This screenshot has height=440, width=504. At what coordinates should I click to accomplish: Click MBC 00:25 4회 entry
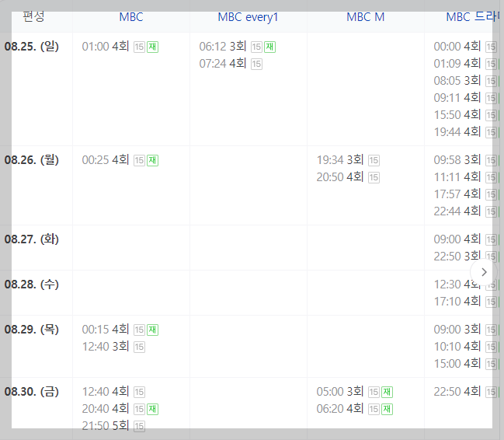point(106,160)
